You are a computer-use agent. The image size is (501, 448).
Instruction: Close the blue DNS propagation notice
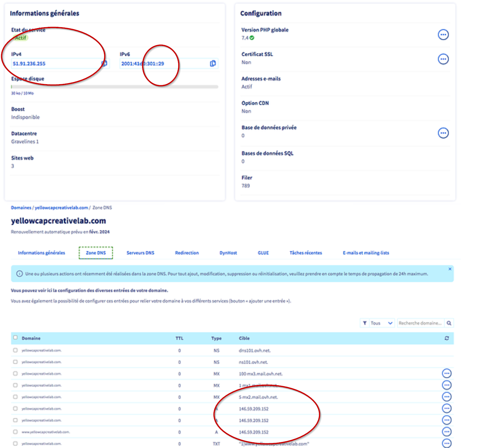[450, 269]
